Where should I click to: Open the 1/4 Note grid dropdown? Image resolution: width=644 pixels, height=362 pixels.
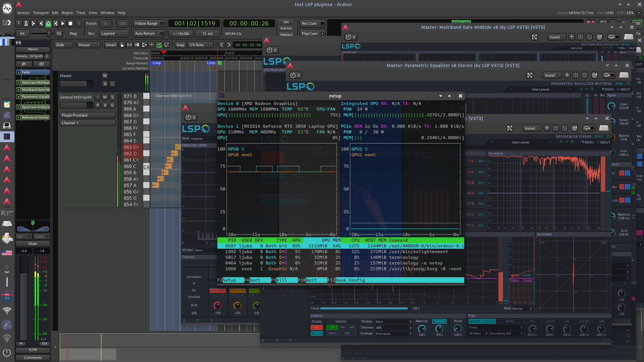click(x=201, y=45)
